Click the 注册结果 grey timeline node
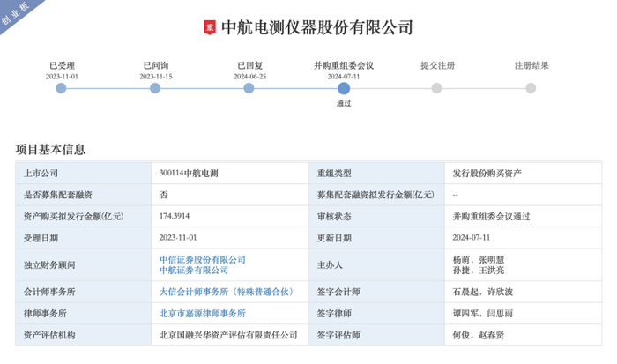 click(x=531, y=88)
